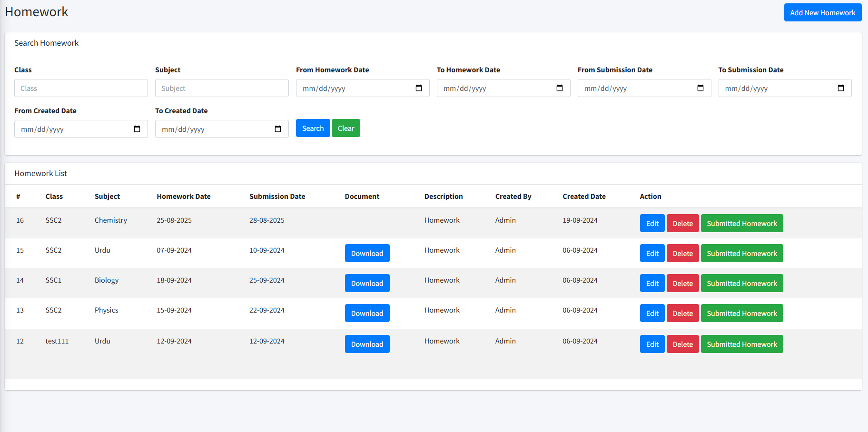The height and width of the screenshot is (432, 868).
Task: Open calendar picker for From Submission Date
Action: [x=700, y=88]
